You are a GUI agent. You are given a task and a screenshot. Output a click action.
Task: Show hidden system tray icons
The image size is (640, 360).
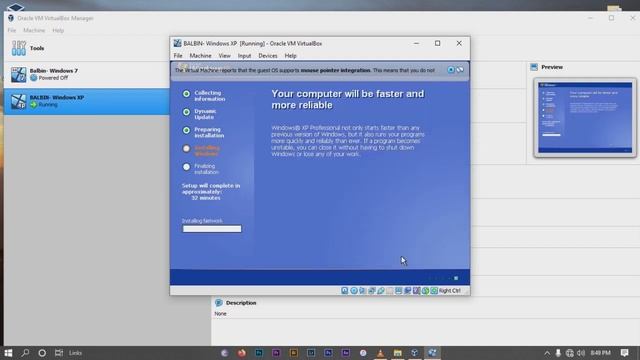click(x=547, y=353)
